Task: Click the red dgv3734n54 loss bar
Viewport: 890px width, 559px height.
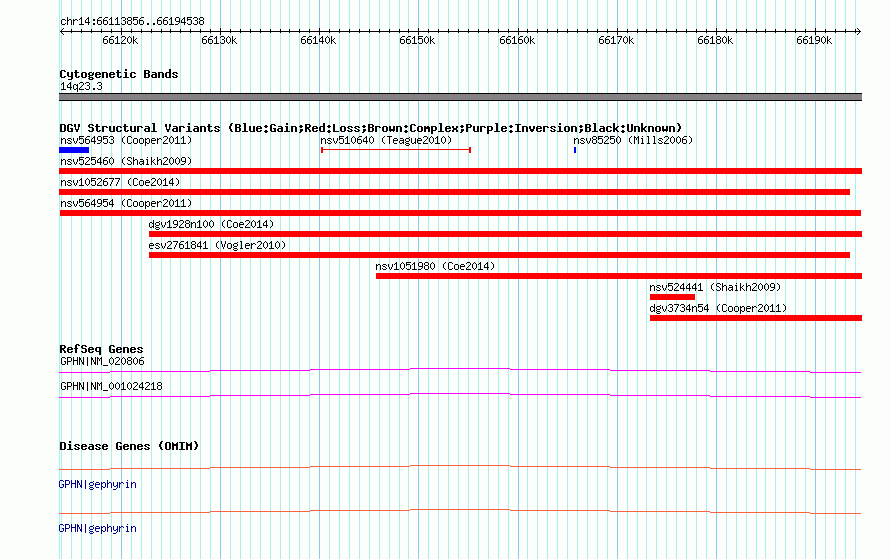Action: (x=756, y=318)
